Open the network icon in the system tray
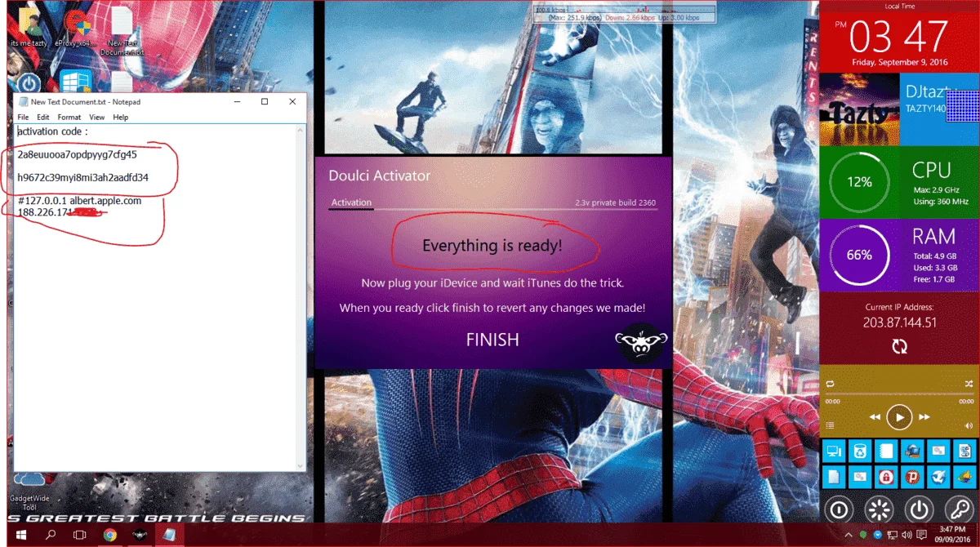This screenshot has height=547, width=980. click(893, 535)
